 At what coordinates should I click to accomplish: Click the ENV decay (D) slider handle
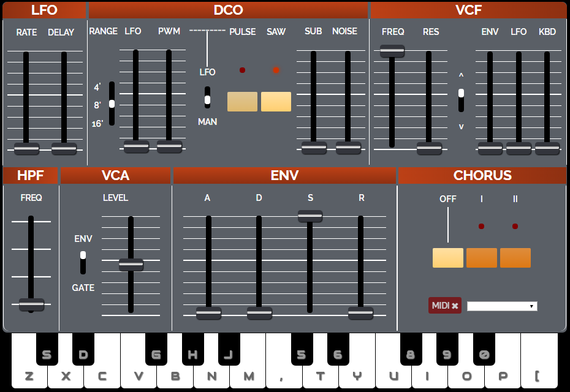point(259,313)
